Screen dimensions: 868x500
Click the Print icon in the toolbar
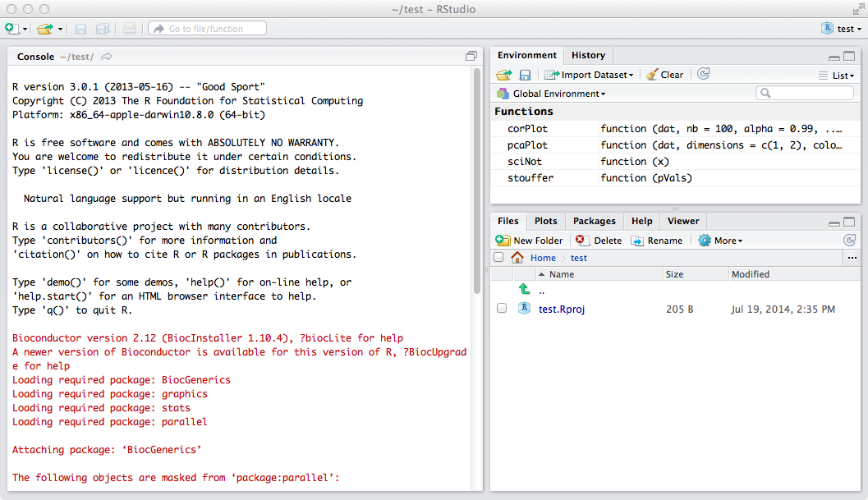[130, 28]
